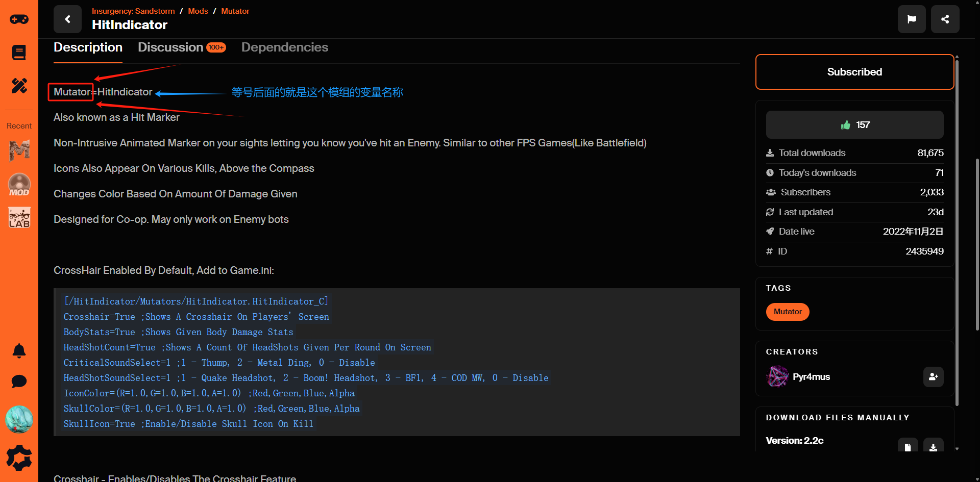This screenshot has height=482, width=980.
Task: Follow creator Pyr4mus with the add-user icon
Action: tap(933, 377)
